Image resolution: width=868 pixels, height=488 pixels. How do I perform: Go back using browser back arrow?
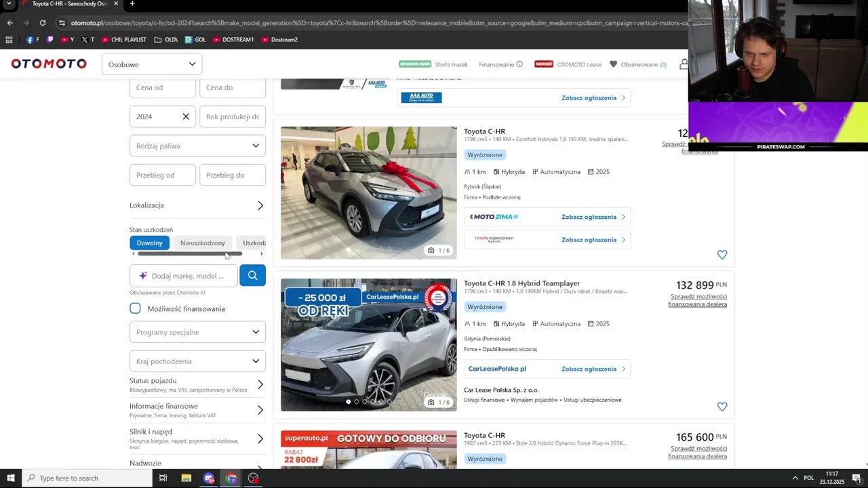9,22
